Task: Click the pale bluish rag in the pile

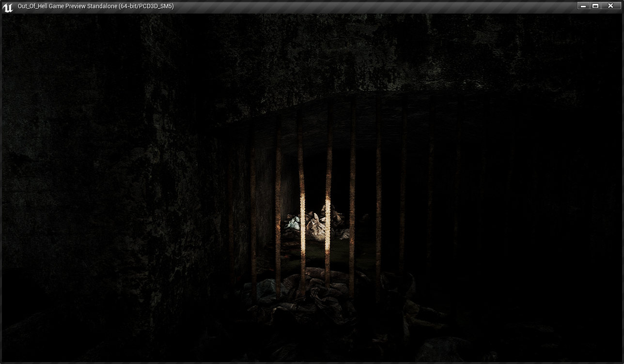Action: coord(293,224)
